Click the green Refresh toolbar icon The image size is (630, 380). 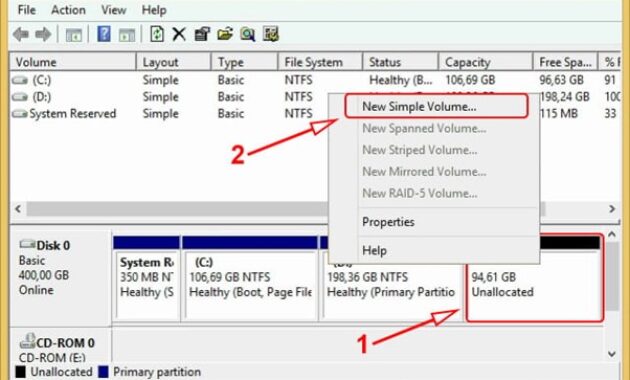(157, 34)
